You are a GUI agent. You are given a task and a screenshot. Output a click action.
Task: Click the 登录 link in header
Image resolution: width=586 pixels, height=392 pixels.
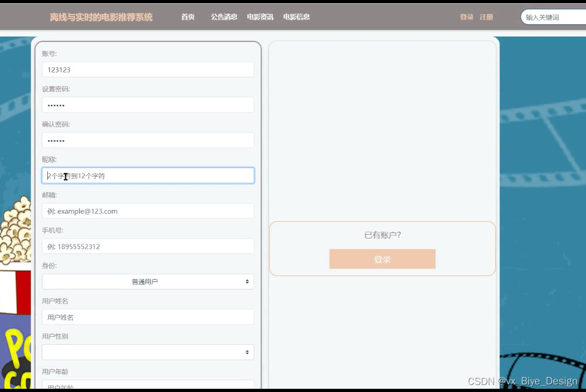pyautogui.click(x=466, y=17)
